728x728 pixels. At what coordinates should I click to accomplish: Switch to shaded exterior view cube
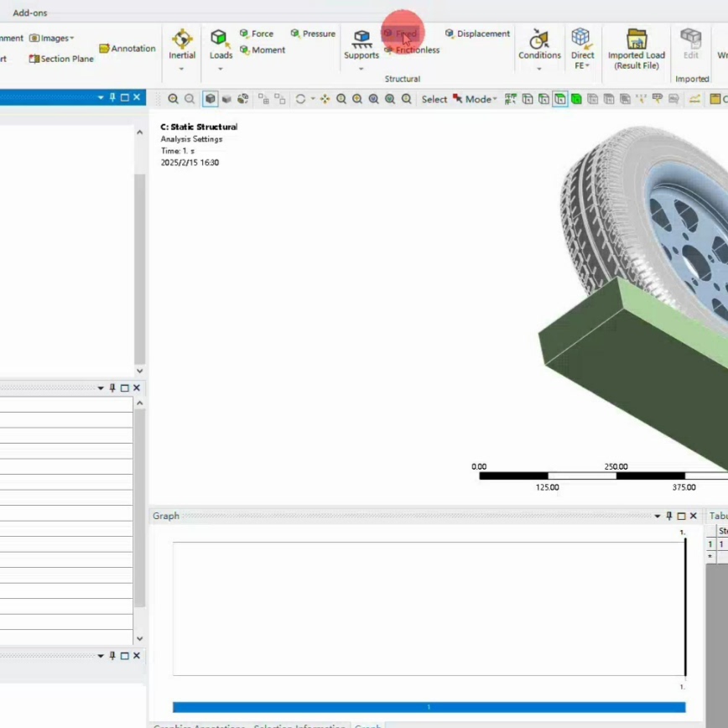[226, 99]
